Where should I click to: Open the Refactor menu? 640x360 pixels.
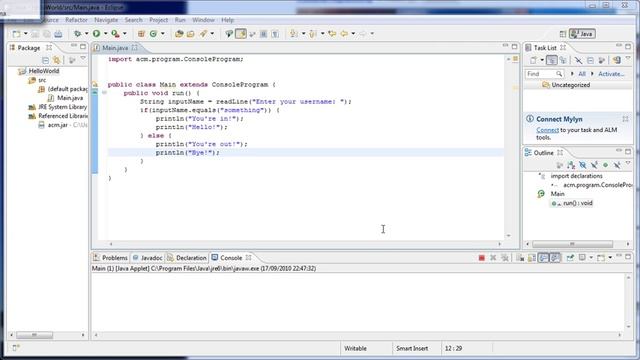tap(76, 20)
